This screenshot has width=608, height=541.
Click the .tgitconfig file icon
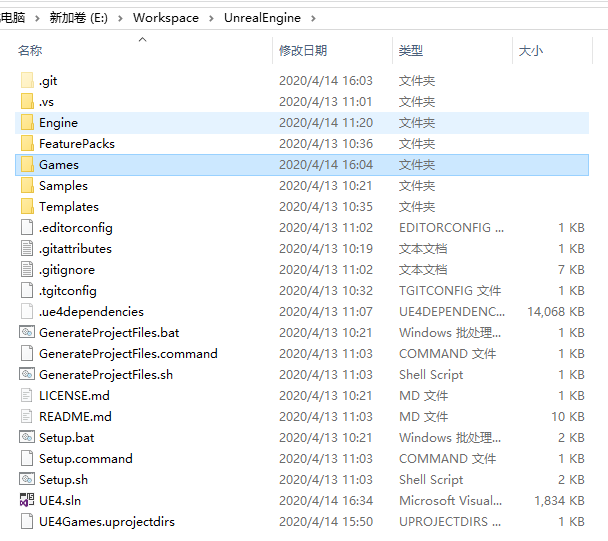click(27, 290)
